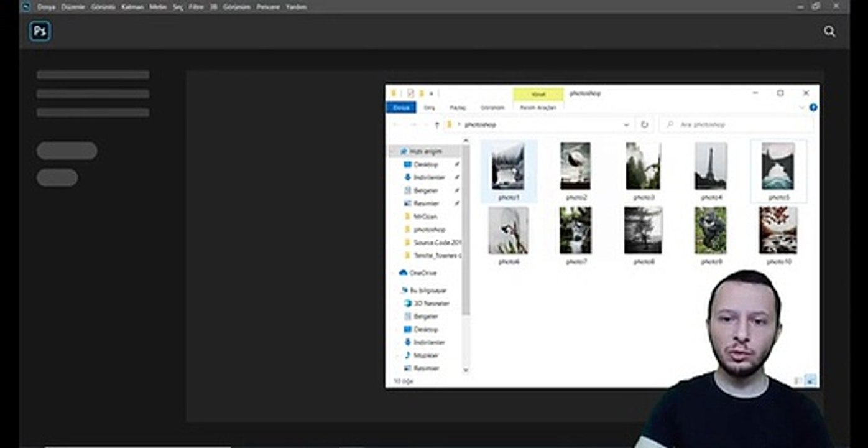This screenshot has height=448, width=868.
Task: Select the photo10 thumbnail
Action: pyautogui.click(x=778, y=231)
